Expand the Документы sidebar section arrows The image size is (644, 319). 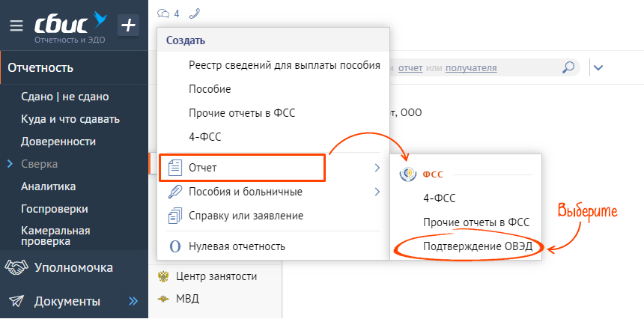(133, 302)
